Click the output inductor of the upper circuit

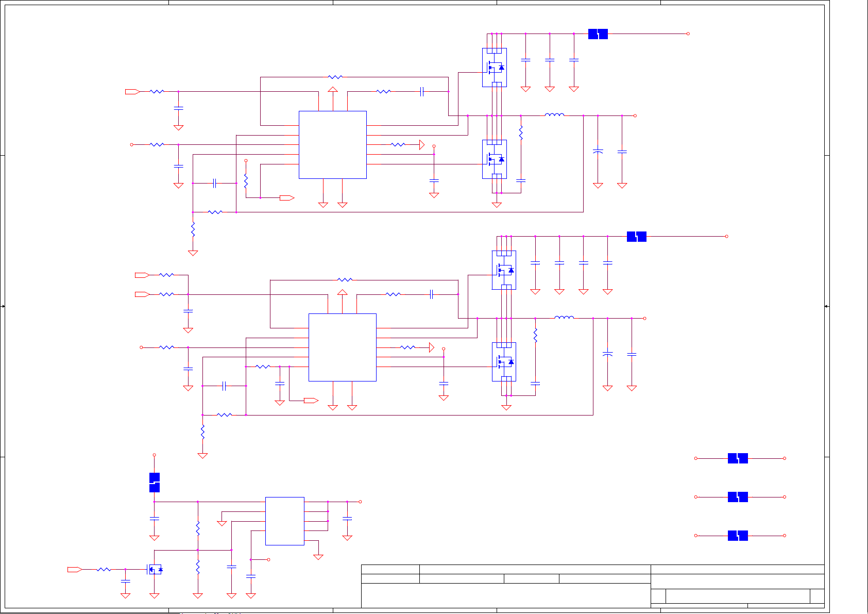(x=554, y=115)
